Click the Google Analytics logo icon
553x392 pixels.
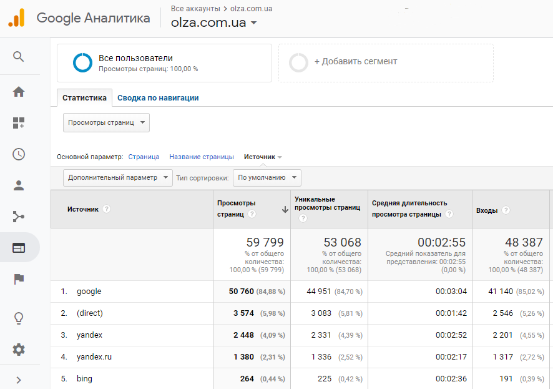[17, 17]
